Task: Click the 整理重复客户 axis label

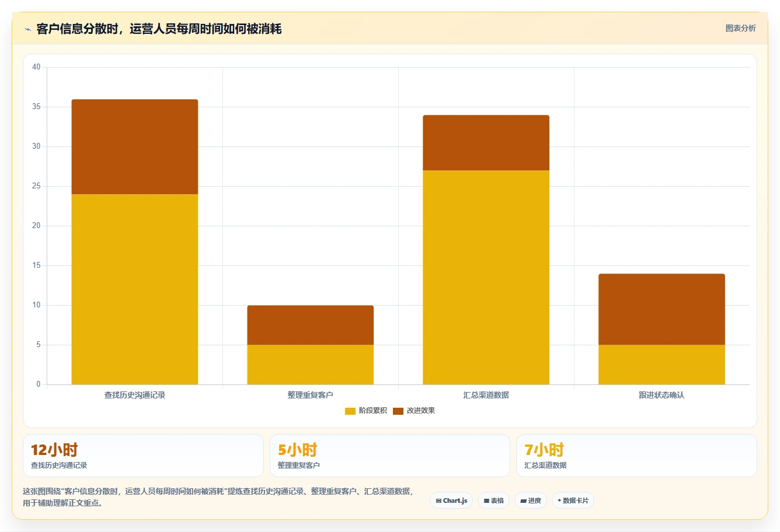Action: click(311, 395)
